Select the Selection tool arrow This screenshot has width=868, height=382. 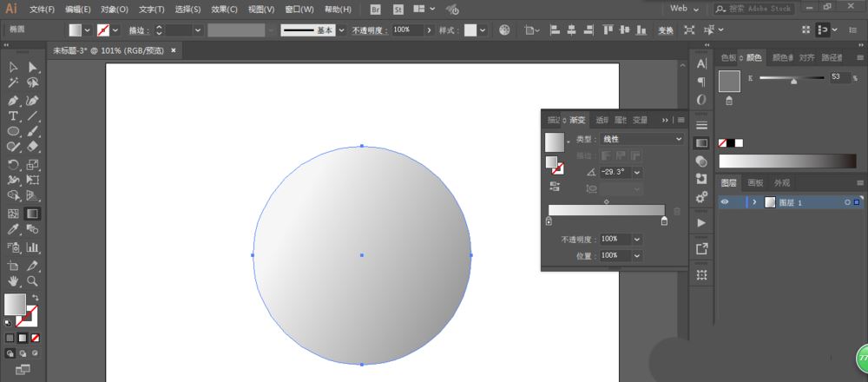(x=13, y=68)
